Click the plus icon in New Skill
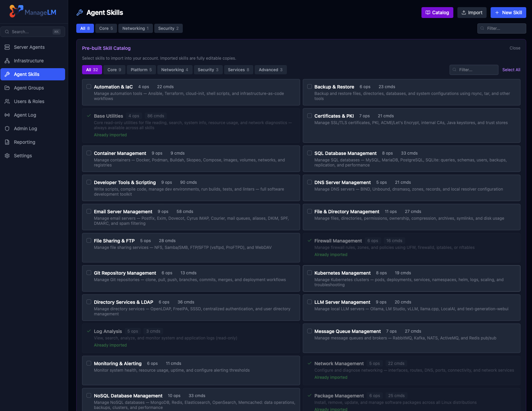532x411 pixels. [497, 13]
